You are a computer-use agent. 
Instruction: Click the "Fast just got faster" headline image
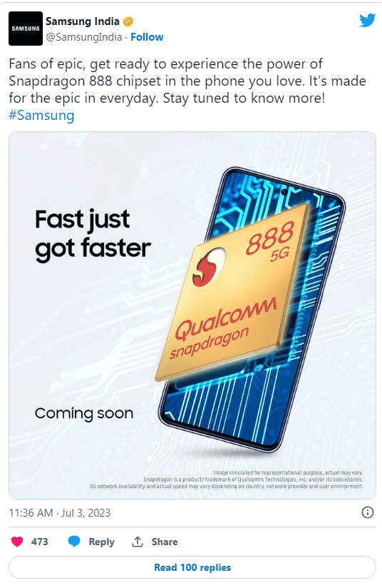pos(93,235)
